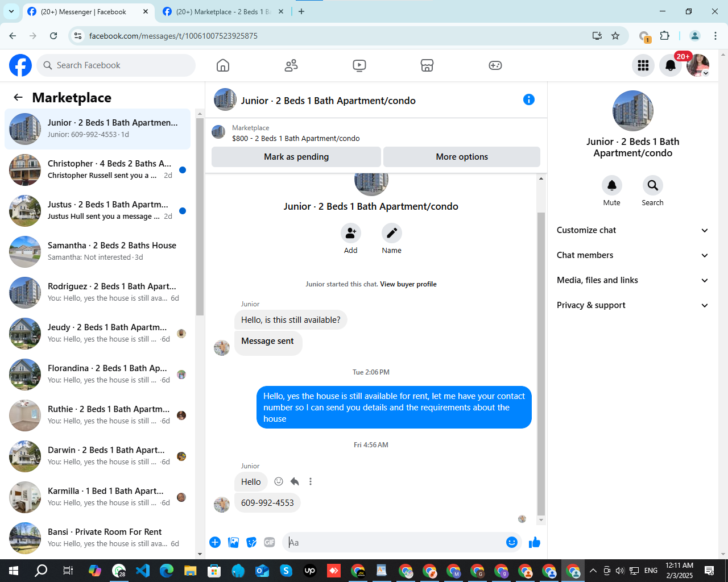The image size is (728, 582).
Task: Expand Media, files and links section
Action: pyautogui.click(x=632, y=280)
